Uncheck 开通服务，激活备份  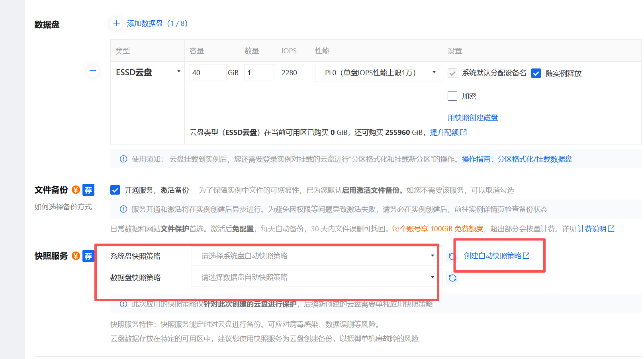click(115, 190)
